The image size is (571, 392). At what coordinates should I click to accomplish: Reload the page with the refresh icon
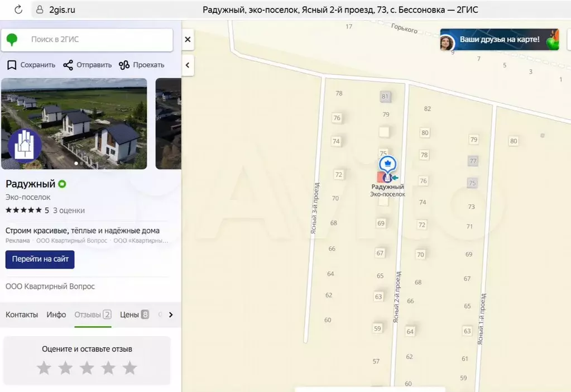click(x=18, y=10)
